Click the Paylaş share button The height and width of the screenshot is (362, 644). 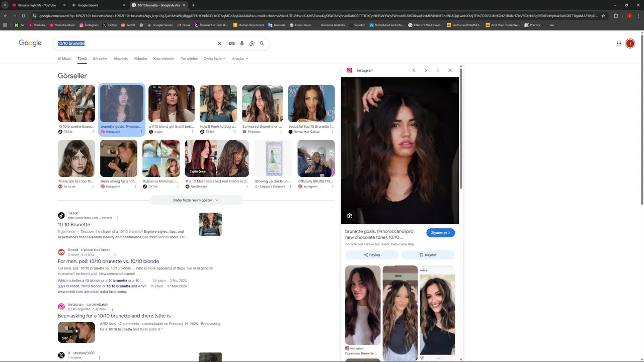pos(372,255)
